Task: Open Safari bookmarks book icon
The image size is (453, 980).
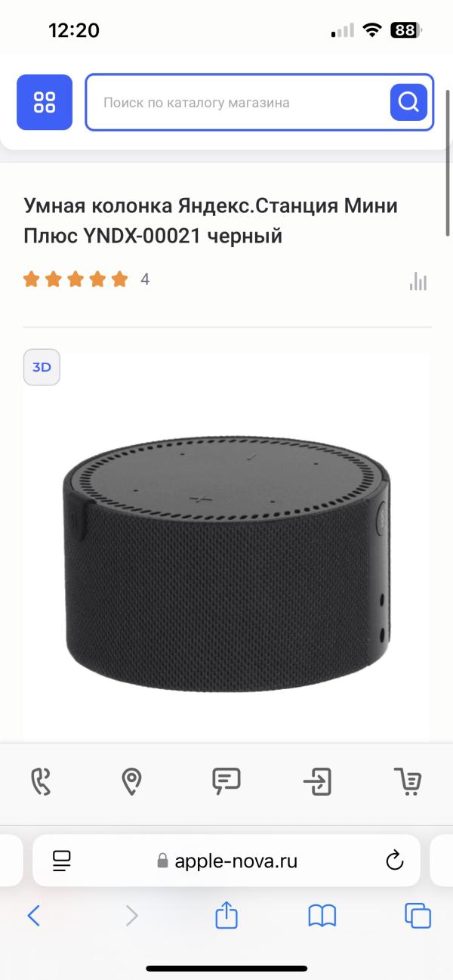Action: [322, 916]
